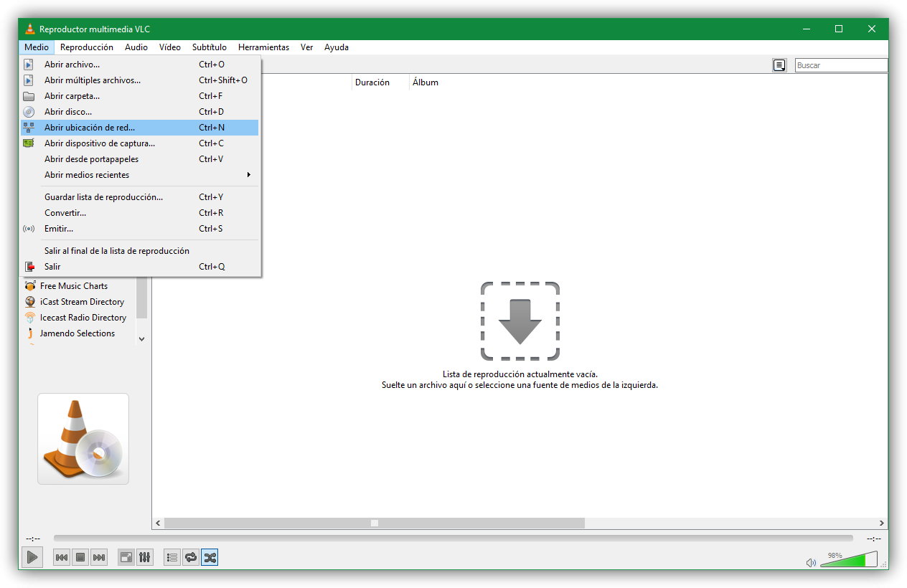Click the drop-file arrow placeholder
Image resolution: width=907 pixels, height=588 pixels.
520,321
